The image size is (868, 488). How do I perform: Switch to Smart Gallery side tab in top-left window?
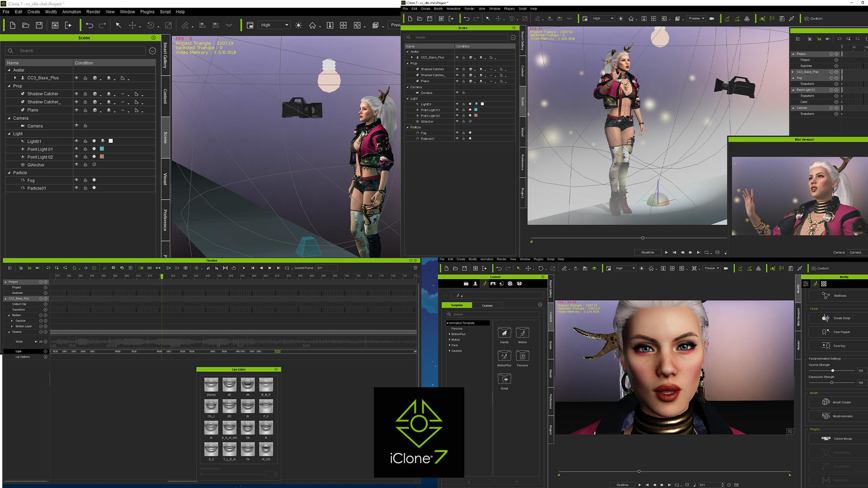[x=165, y=55]
